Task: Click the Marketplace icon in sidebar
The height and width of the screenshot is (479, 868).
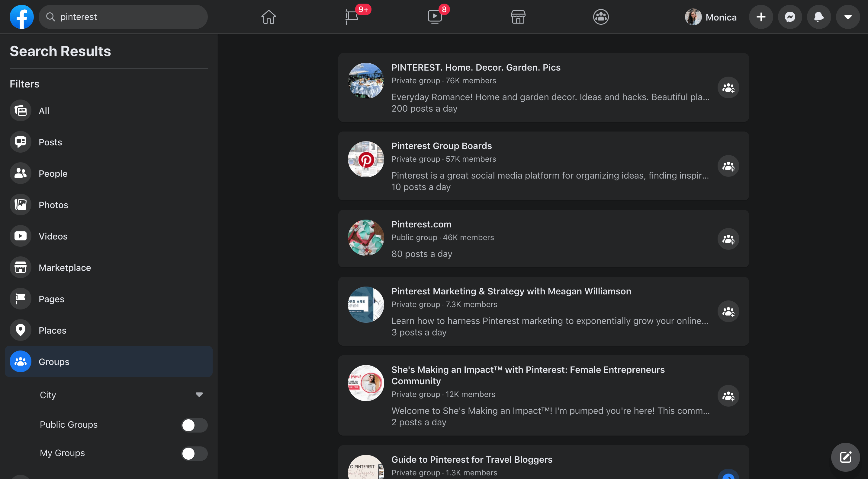Action: pyautogui.click(x=21, y=267)
